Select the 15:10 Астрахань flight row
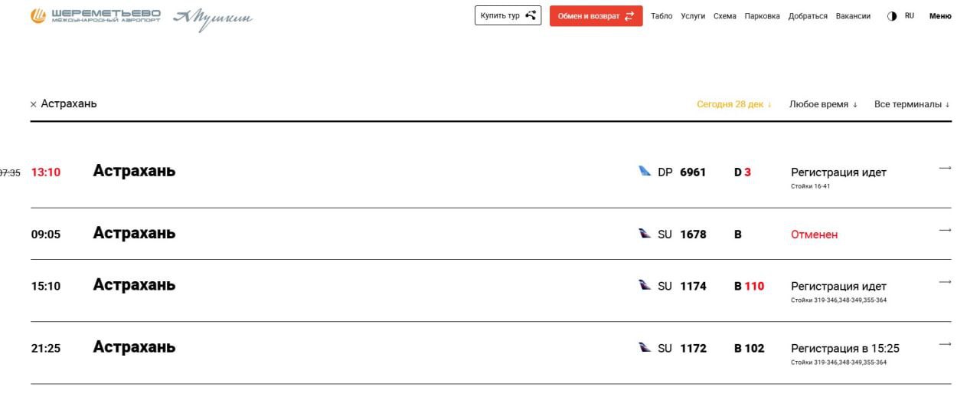 (134, 285)
